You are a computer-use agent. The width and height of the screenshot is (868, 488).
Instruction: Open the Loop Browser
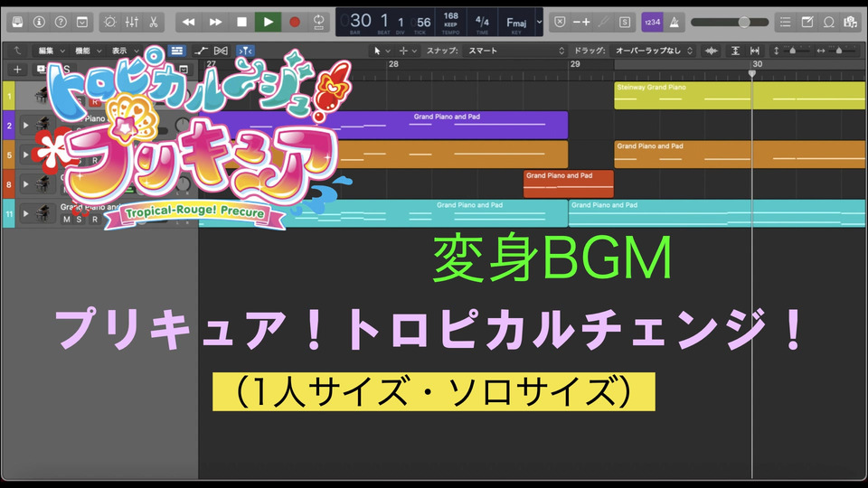click(829, 22)
